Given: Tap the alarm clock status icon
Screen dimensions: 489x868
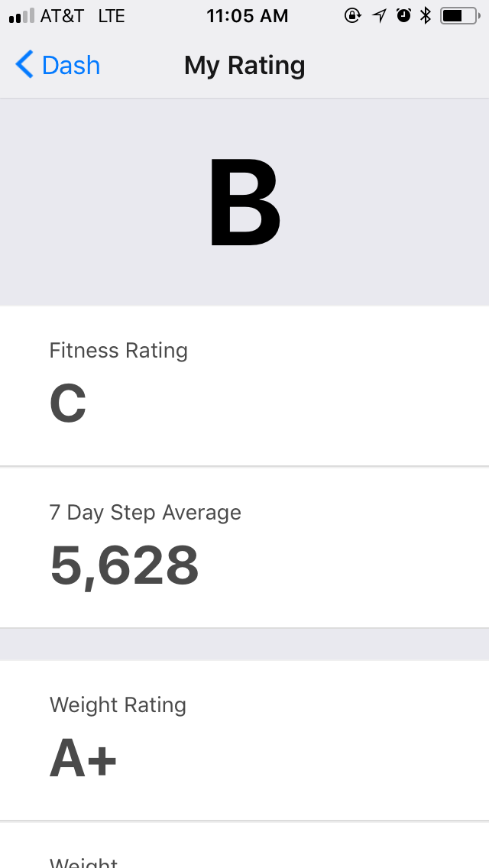Looking at the screenshot, I should tap(403, 15).
